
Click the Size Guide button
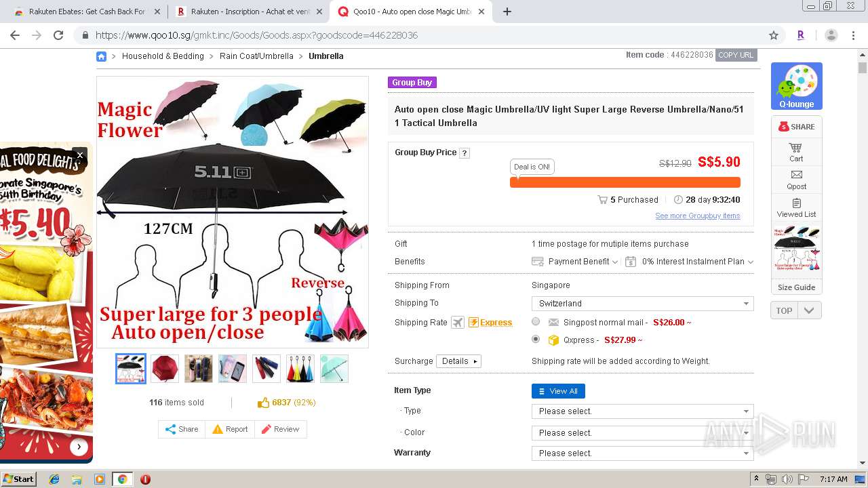point(796,287)
